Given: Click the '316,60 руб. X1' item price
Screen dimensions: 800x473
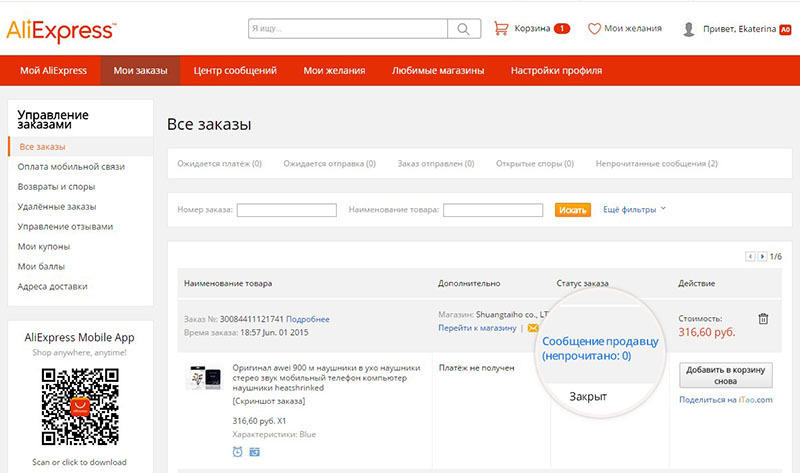Looking at the screenshot, I should click(x=259, y=421).
